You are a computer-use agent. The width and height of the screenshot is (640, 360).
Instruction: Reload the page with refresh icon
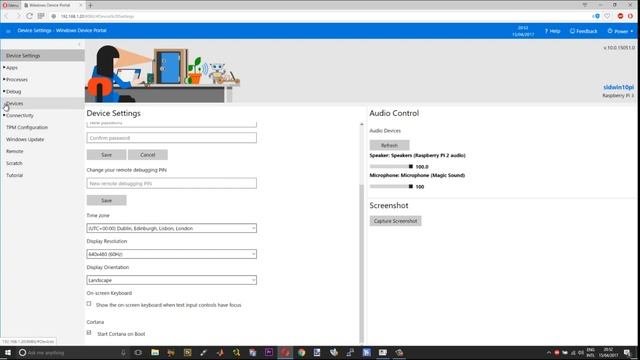coord(29,16)
